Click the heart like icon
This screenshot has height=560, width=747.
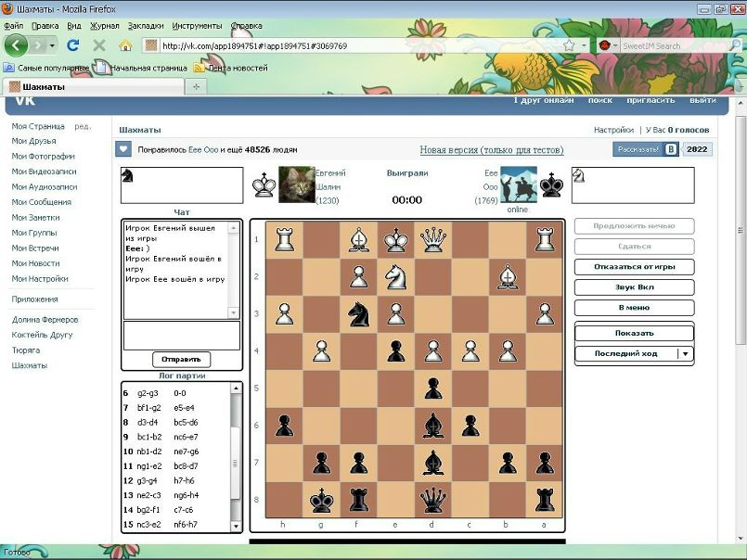pos(123,149)
